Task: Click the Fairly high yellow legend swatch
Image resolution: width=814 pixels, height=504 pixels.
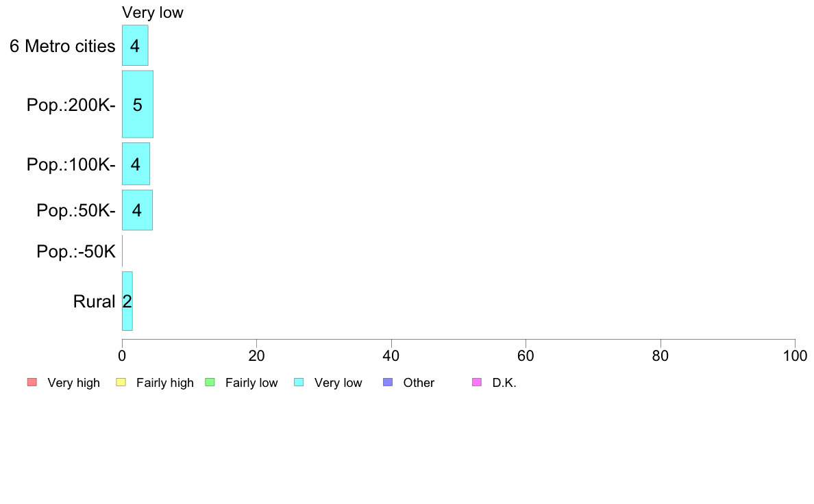Action: [121, 383]
